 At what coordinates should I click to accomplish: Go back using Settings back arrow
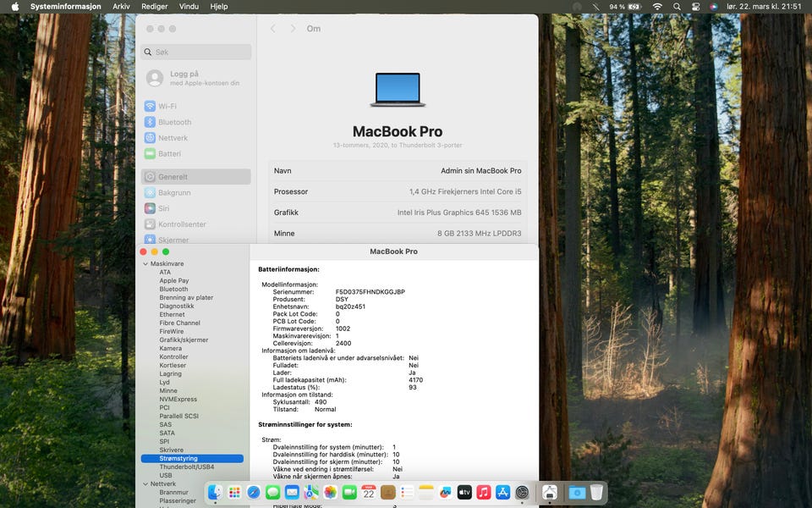coord(273,29)
